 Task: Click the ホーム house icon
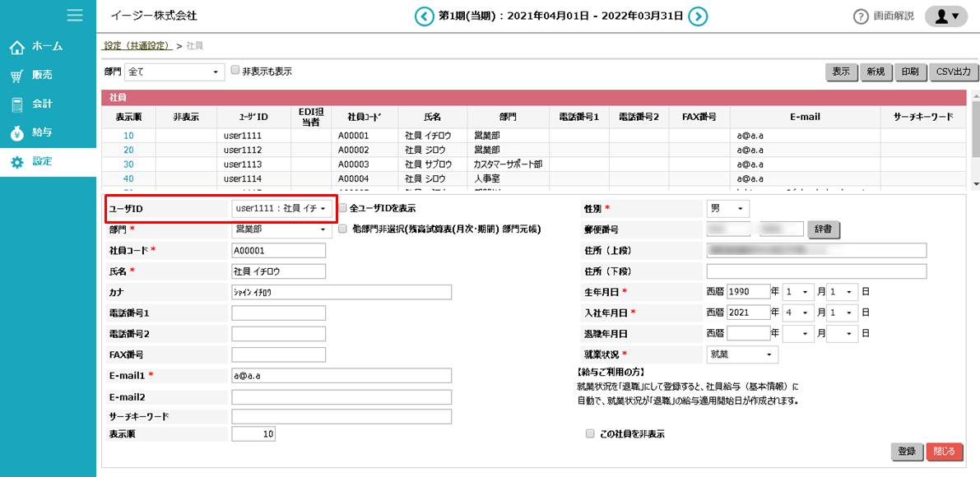coord(17,47)
